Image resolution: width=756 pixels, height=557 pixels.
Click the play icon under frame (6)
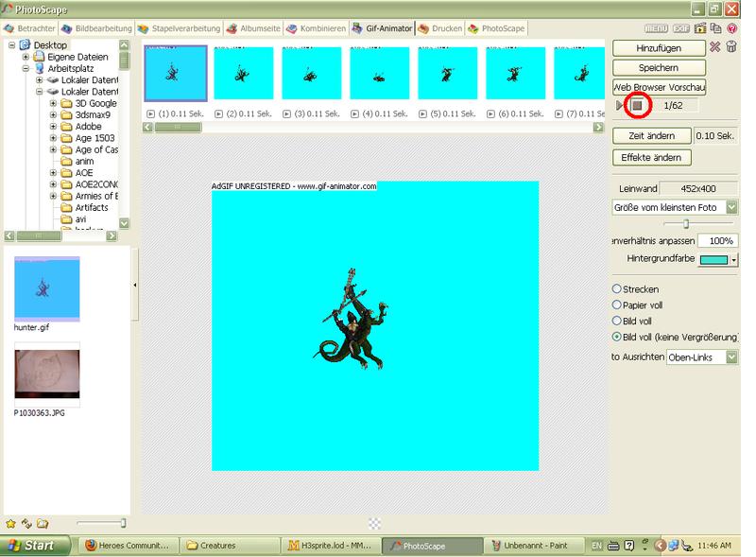pos(490,113)
